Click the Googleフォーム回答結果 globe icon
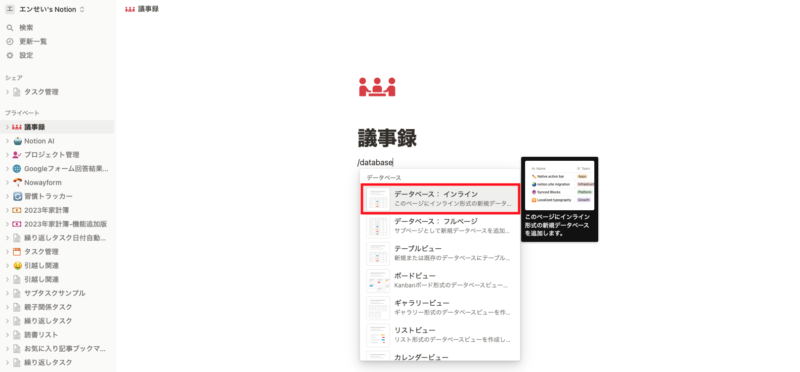Image resolution: width=800 pixels, height=372 pixels. pos(17,168)
